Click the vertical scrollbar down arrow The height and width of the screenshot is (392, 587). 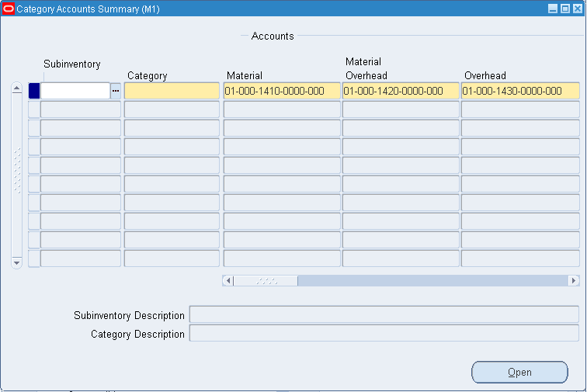tap(16, 262)
